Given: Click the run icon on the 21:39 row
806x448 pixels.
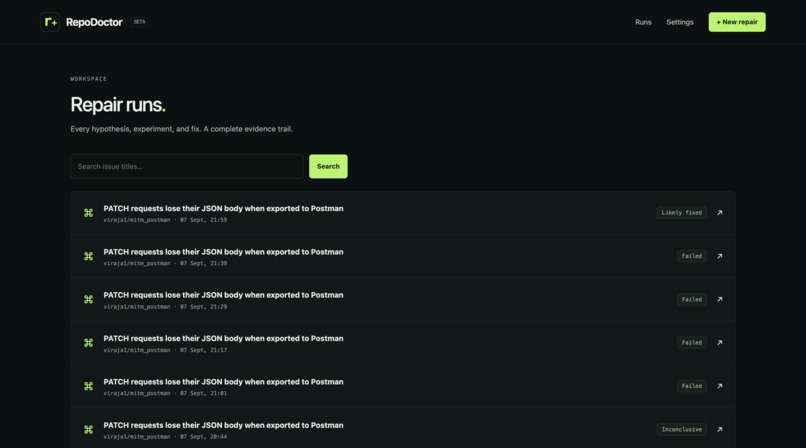Looking at the screenshot, I should [88, 256].
